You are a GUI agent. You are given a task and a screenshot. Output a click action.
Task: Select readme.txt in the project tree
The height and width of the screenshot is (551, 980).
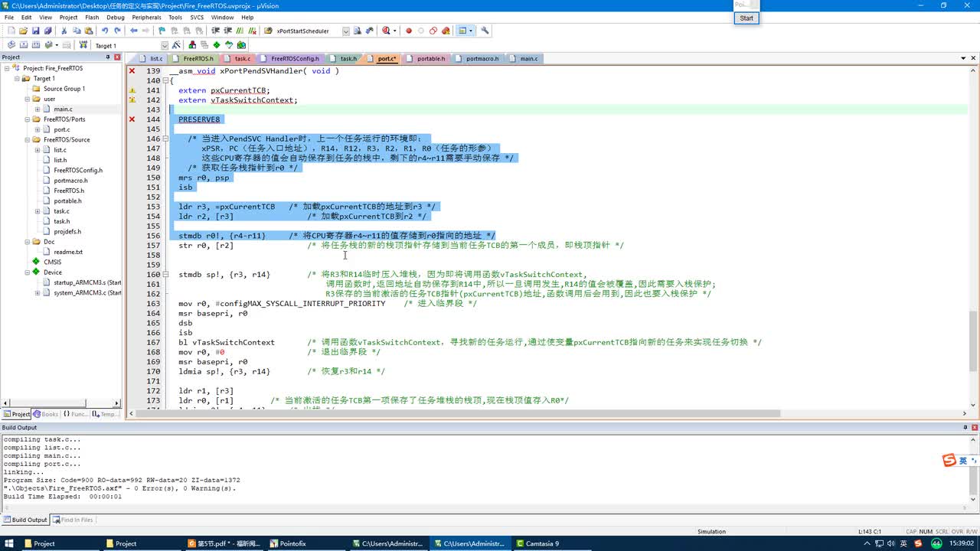point(68,252)
